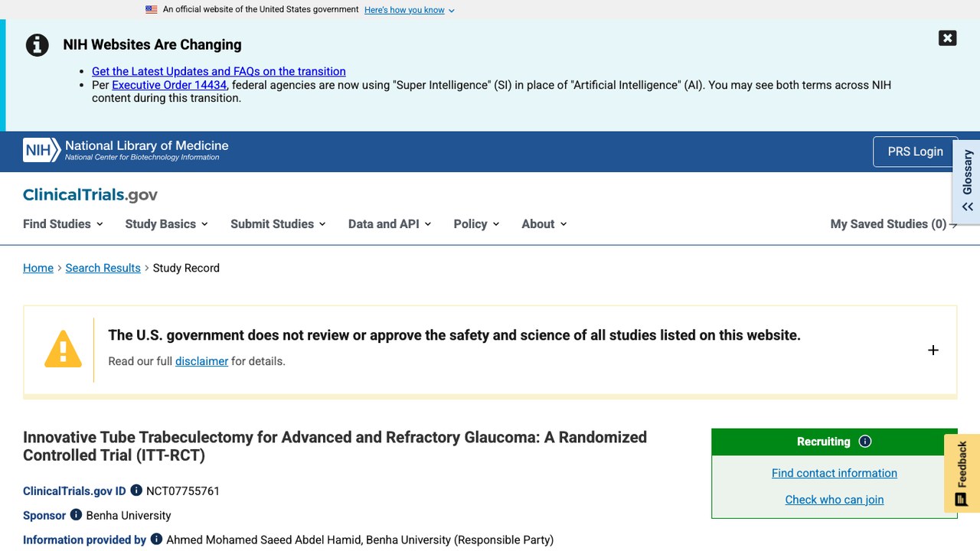The height and width of the screenshot is (551, 980).
Task: Close the NIH Websites Are Changing banner
Action: pos(947,38)
